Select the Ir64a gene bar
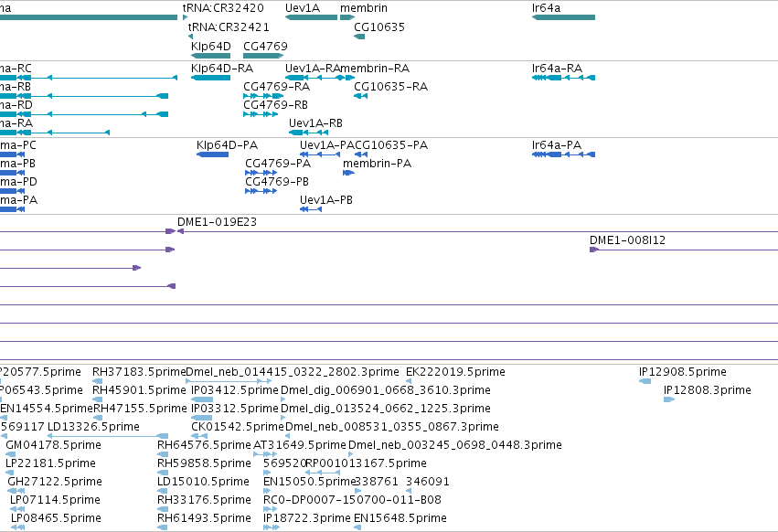 (x=563, y=17)
